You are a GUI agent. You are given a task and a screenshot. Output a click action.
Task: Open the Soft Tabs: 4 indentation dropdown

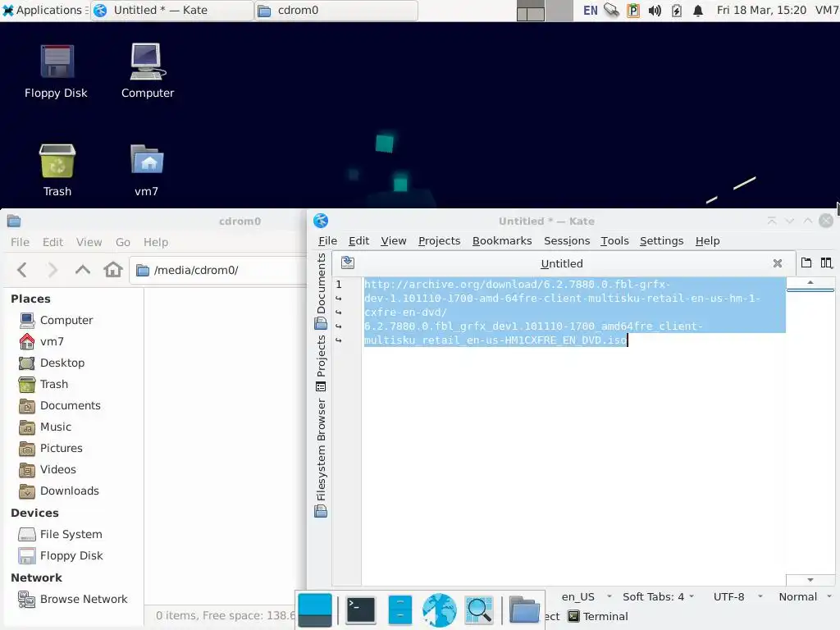click(658, 597)
